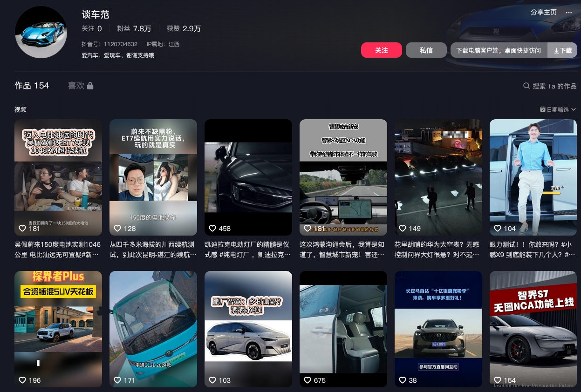Click the download arrow 下载 button
Viewport: 581px width, 392px height.
tap(563, 50)
